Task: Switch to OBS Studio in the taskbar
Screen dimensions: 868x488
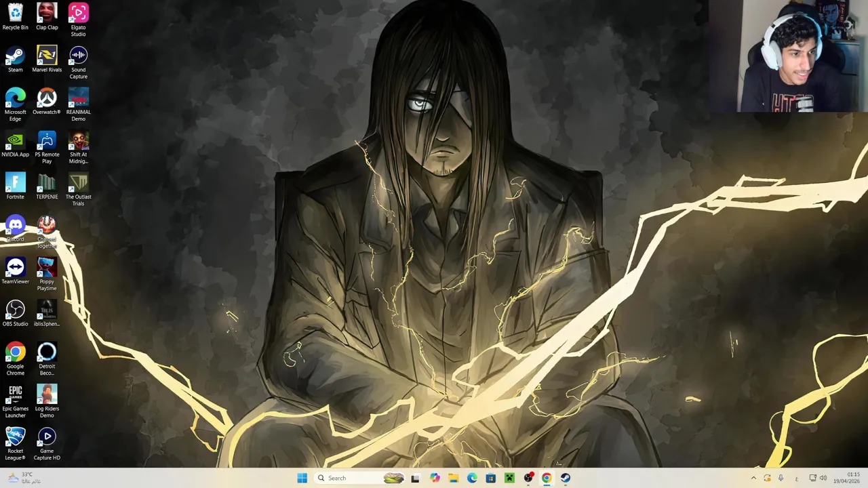Action: (528, 478)
